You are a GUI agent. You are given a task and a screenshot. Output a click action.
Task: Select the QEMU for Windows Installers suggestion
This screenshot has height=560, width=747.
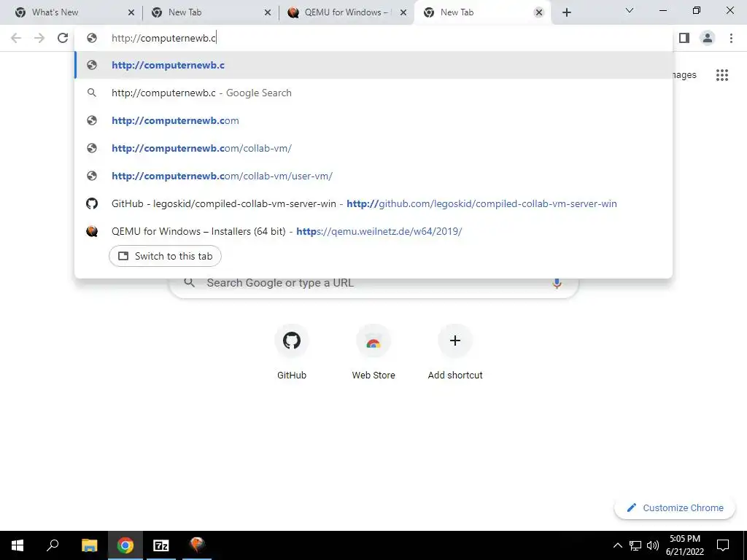pos(373,231)
